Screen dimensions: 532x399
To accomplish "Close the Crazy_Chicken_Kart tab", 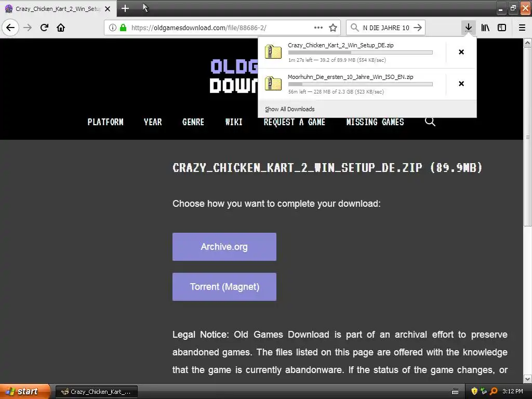I will coord(108,9).
